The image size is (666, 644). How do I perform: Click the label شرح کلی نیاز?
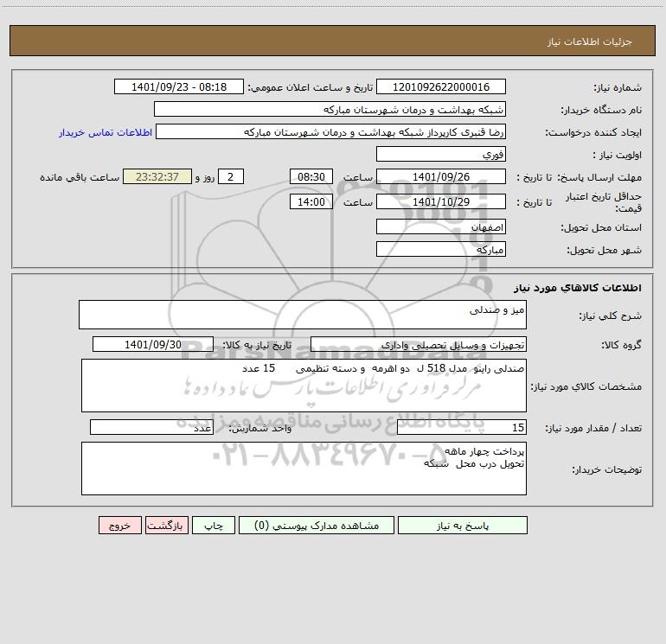[x=611, y=316]
